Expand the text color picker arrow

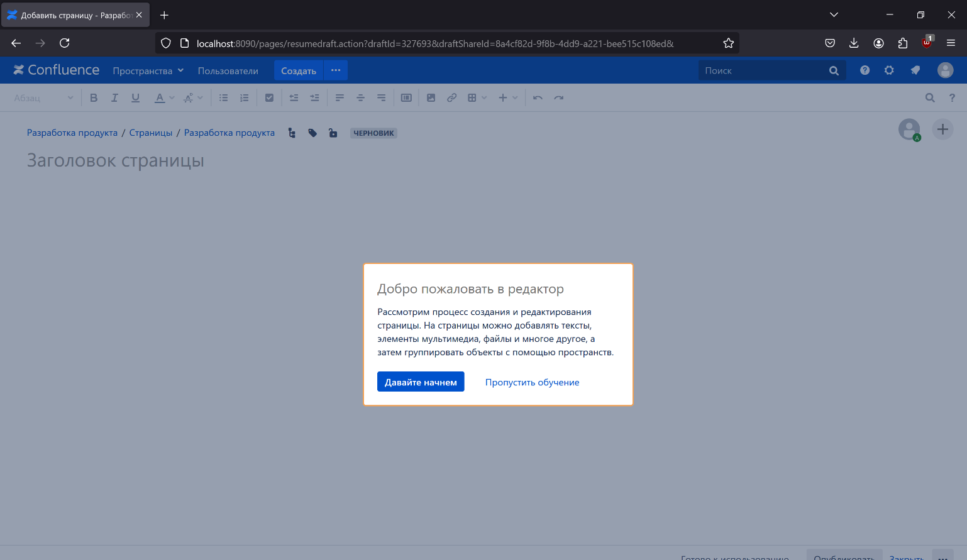coord(172,98)
